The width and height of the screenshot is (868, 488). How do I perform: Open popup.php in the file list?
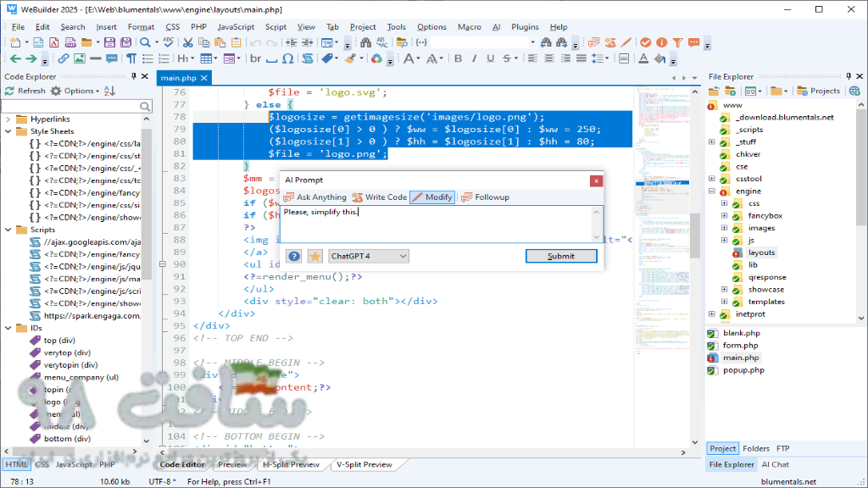pos(743,370)
